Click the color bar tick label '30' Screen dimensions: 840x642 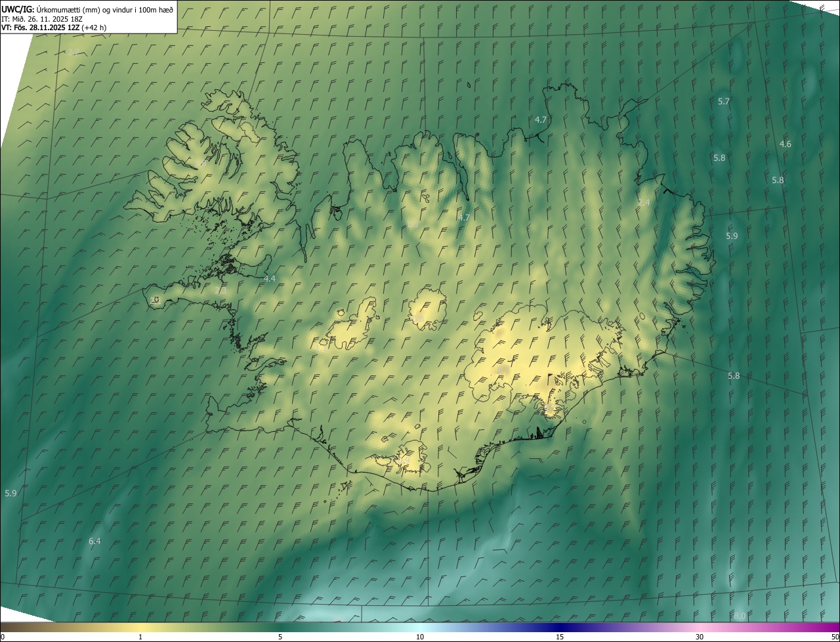[700, 637]
